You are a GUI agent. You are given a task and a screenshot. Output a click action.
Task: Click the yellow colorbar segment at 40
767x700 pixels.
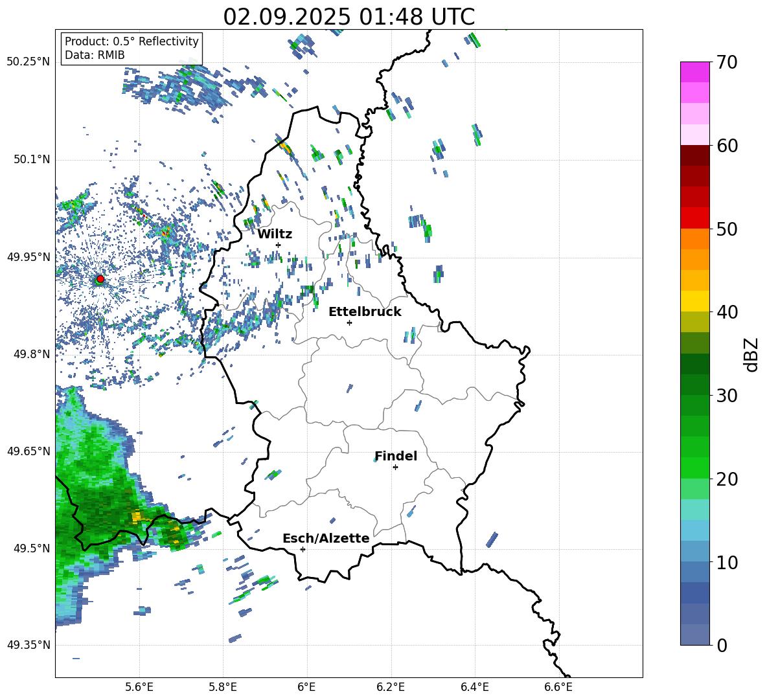694,301
